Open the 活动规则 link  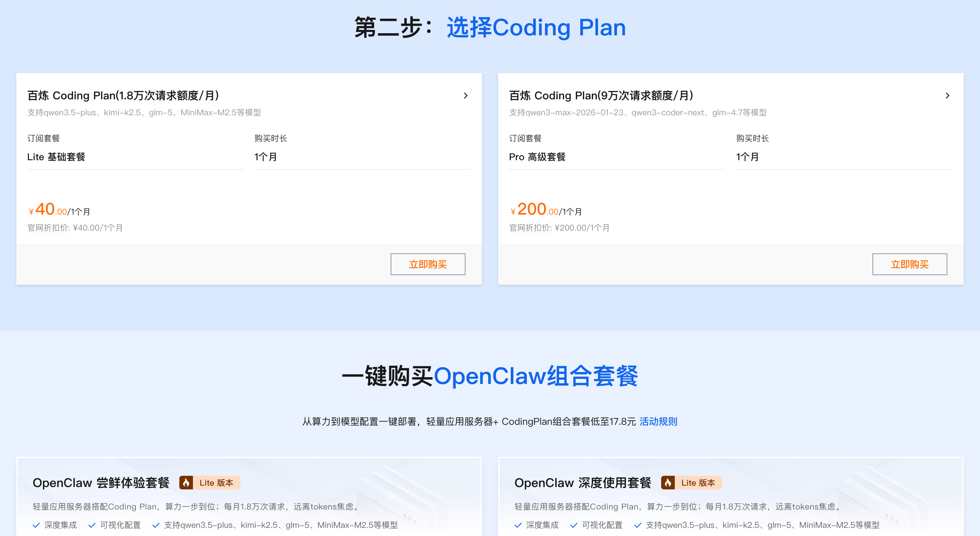pyautogui.click(x=658, y=421)
